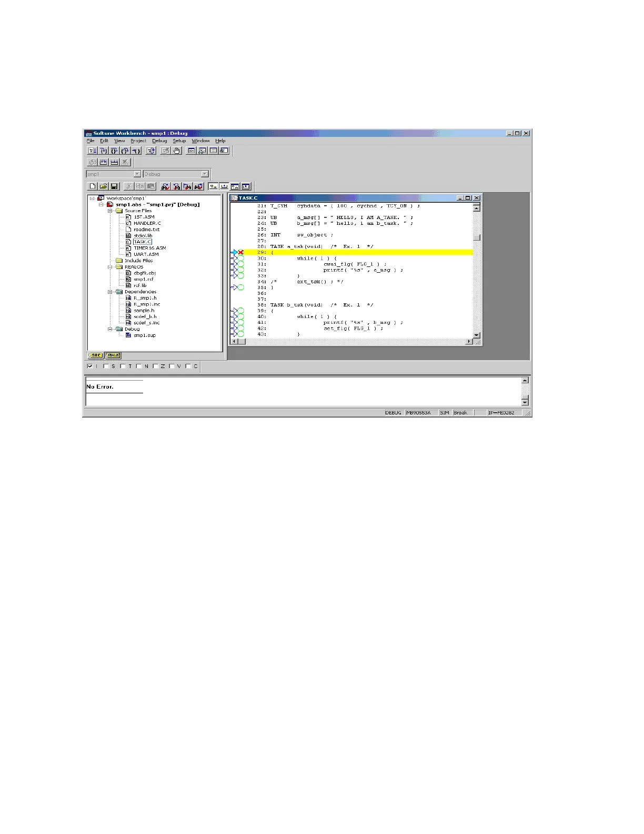Collapse the REALOS folder
The height and width of the screenshot is (834, 644).
pos(110,267)
